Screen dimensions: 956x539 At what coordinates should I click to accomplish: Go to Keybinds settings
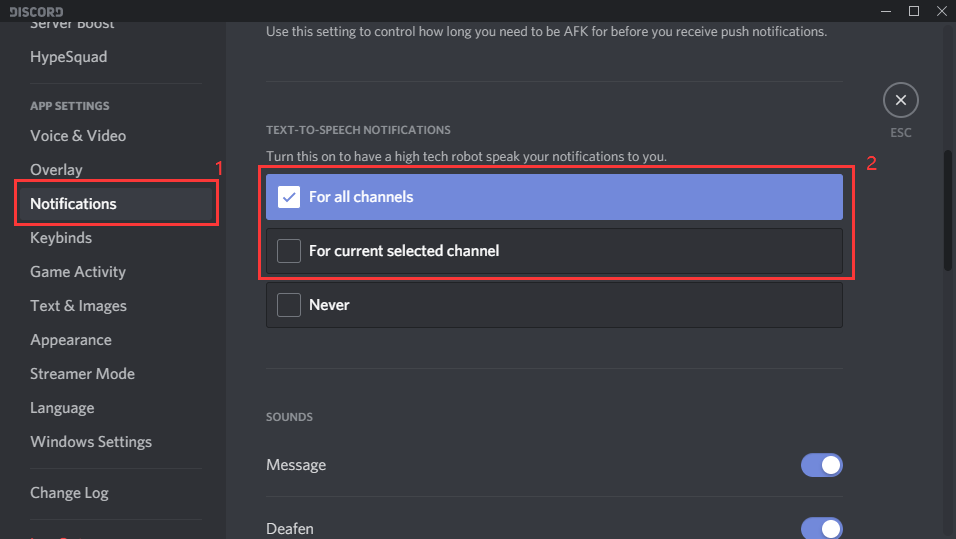pyautogui.click(x=61, y=238)
